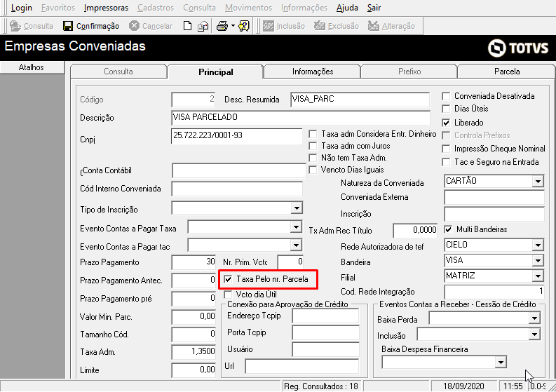The height and width of the screenshot is (392, 556).
Task: Expand Rede Autorizadora de tef dropdown
Action: tap(538, 245)
